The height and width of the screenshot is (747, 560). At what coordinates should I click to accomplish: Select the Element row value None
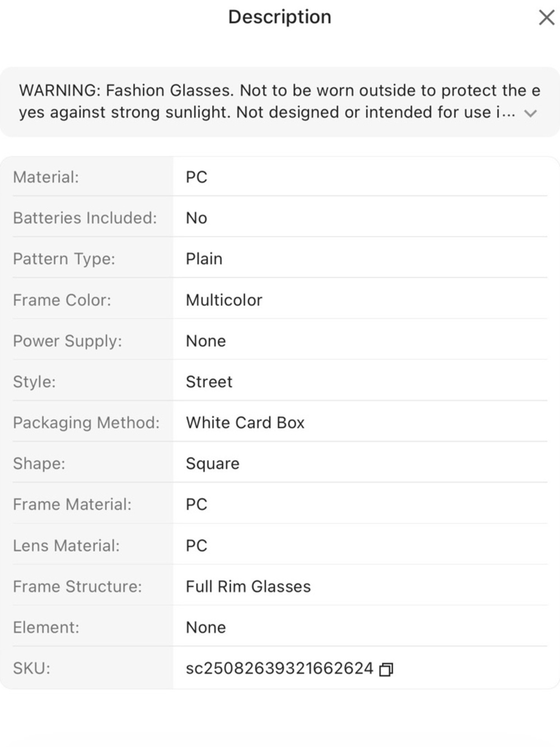click(x=206, y=627)
